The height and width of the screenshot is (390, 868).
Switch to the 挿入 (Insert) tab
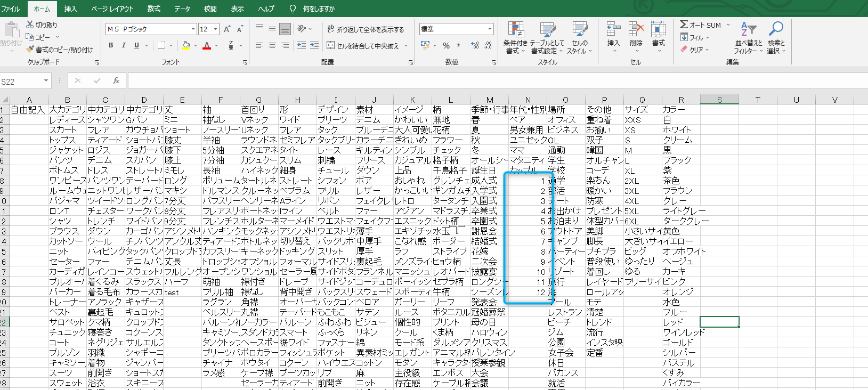tap(70, 9)
